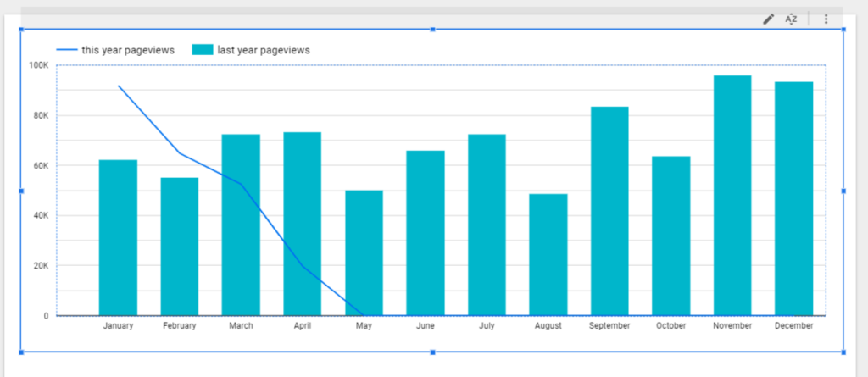Click the right-middle resize handle

coord(843,191)
